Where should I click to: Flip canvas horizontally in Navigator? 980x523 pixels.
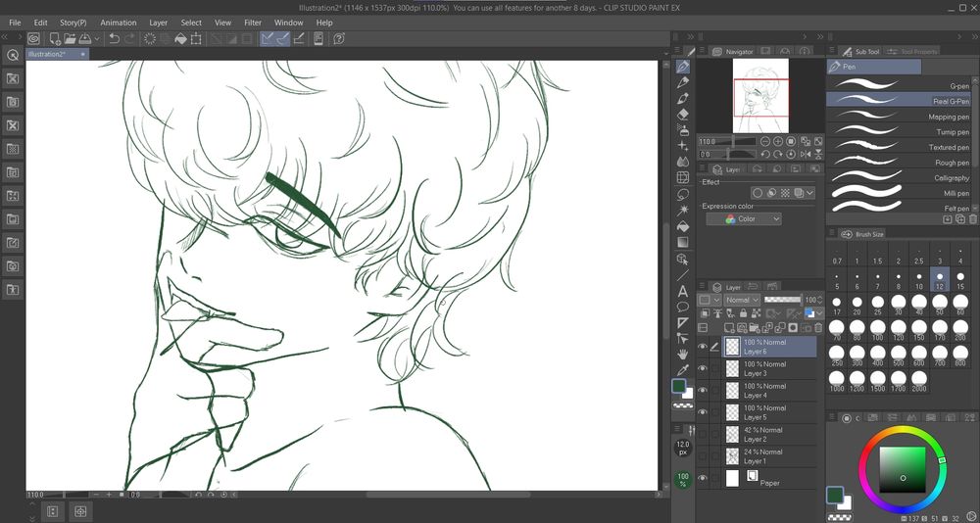point(805,154)
